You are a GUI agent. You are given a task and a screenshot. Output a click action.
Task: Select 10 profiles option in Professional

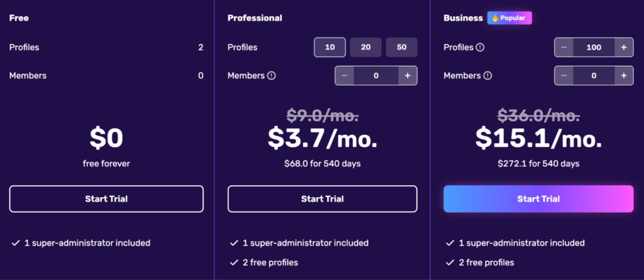point(330,48)
